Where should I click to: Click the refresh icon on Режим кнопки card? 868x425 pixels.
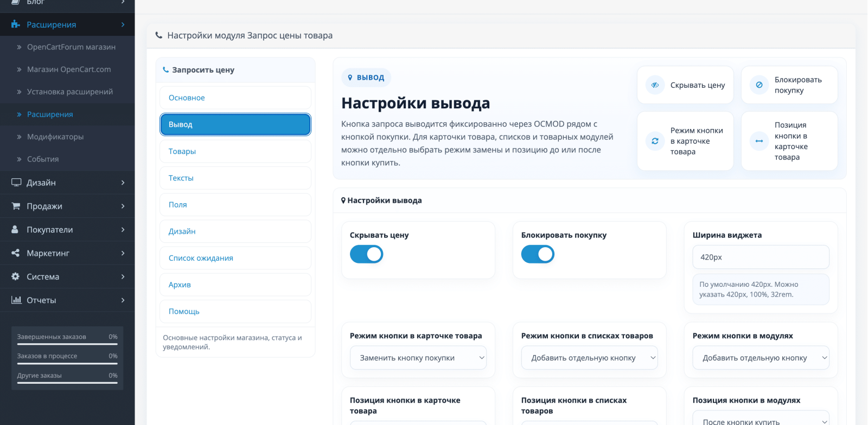(655, 141)
